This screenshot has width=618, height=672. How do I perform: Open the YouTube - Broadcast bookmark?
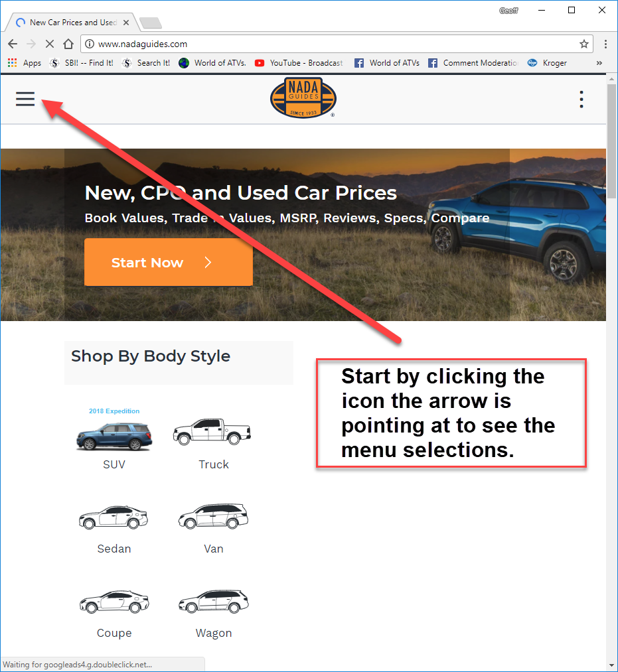click(299, 63)
